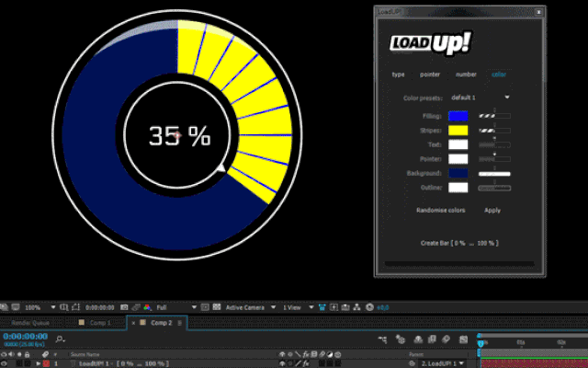Click the Take Snapshot camera icon

pyautogui.click(x=124, y=307)
